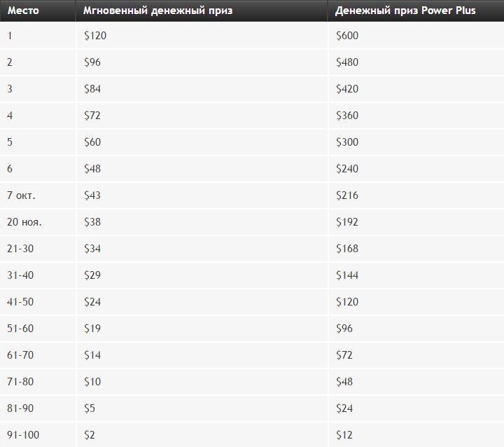Click the place 2 row label

pyautogui.click(x=10, y=62)
